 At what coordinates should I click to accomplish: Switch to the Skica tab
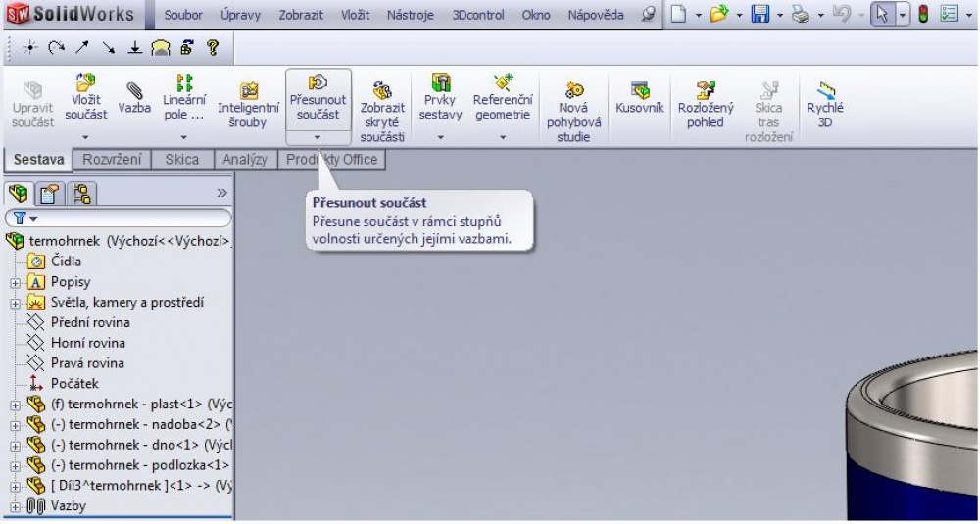tap(182, 160)
